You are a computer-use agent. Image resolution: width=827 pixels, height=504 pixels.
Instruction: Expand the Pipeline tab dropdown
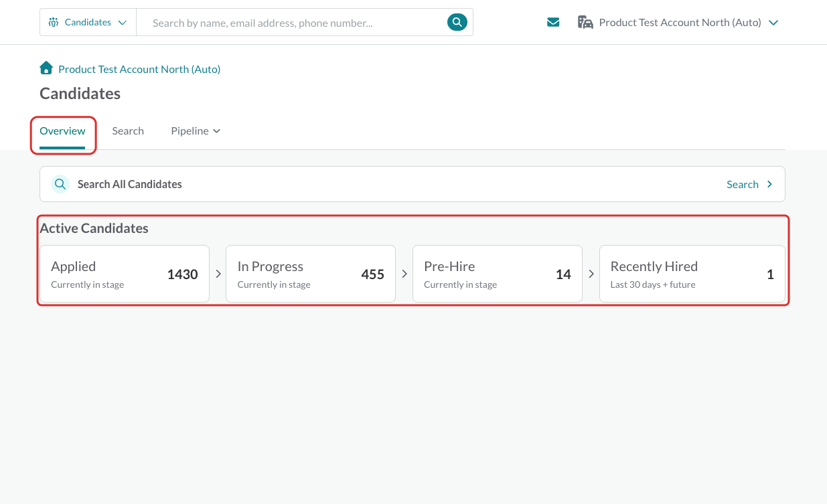196,131
